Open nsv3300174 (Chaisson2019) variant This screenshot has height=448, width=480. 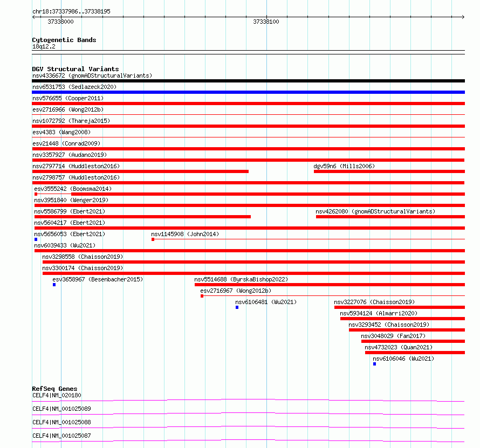[x=83, y=268]
